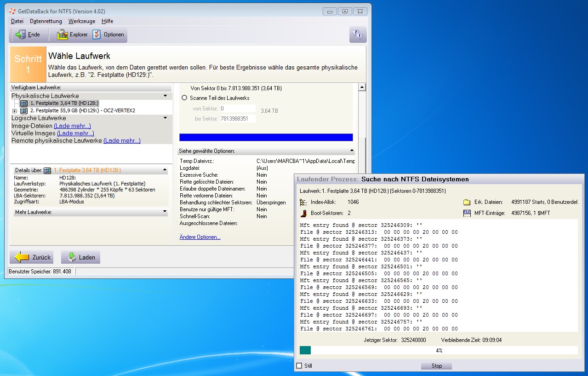Click the options panel scroll-up arrow
Screen dimensions: 588x376
click(x=362, y=87)
